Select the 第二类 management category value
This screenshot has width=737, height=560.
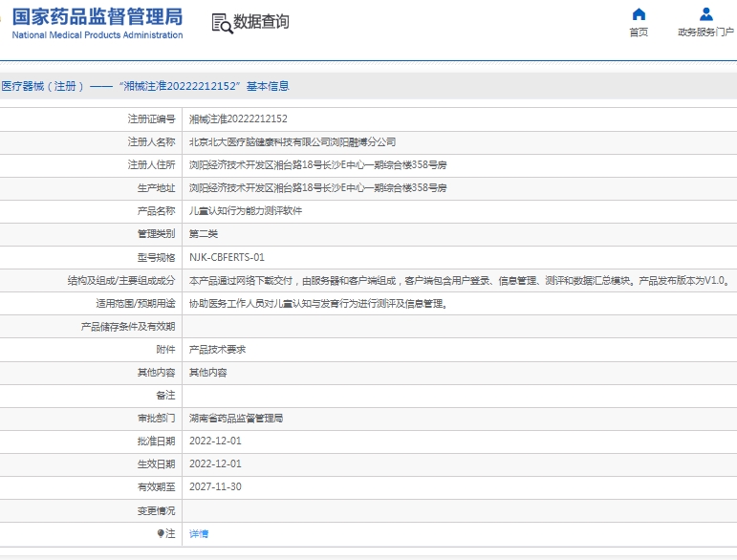203,234
